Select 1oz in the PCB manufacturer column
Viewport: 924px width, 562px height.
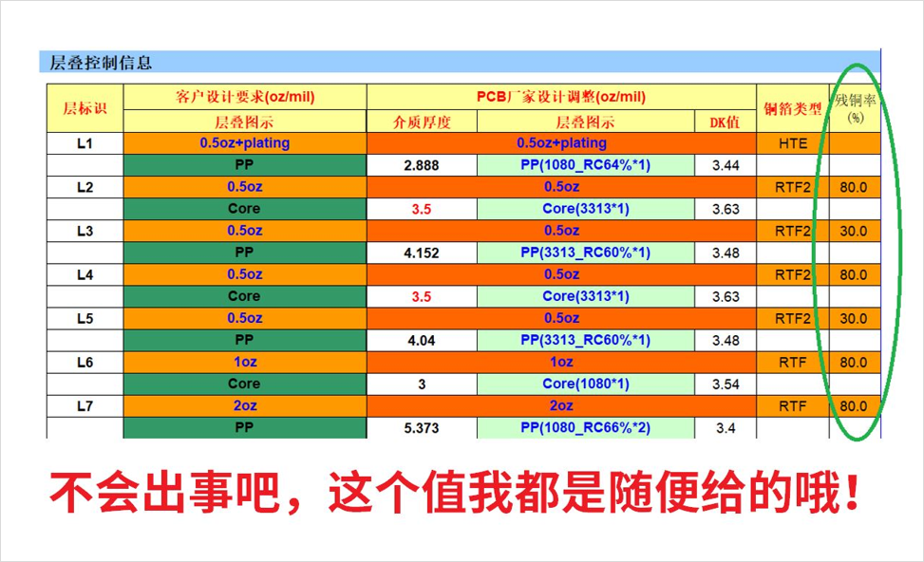pyautogui.click(x=561, y=363)
